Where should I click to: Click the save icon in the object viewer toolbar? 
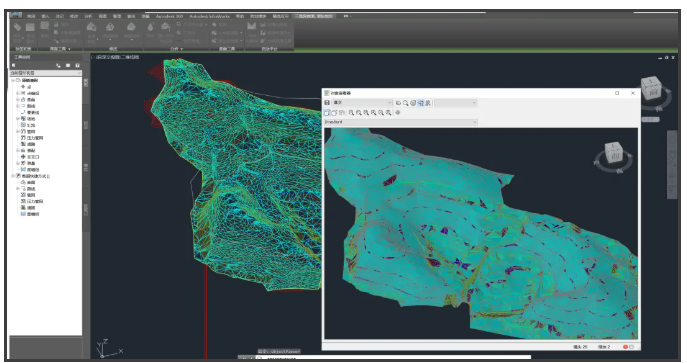tap(327, 103)
